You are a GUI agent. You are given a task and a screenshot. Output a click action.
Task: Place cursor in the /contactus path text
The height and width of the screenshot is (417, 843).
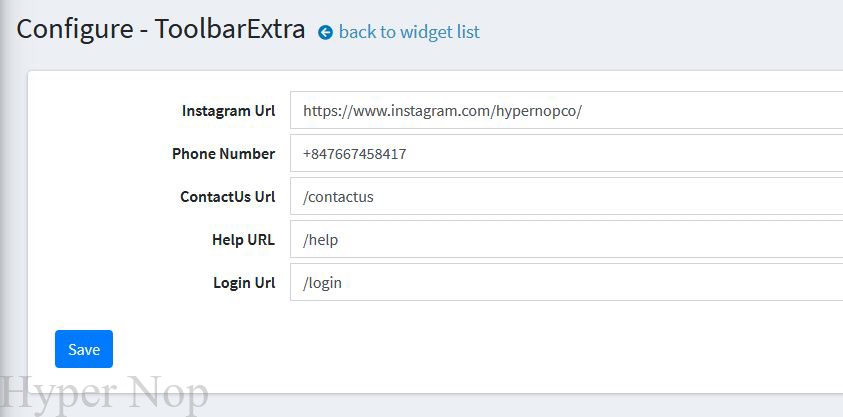[x=338, y=197]
